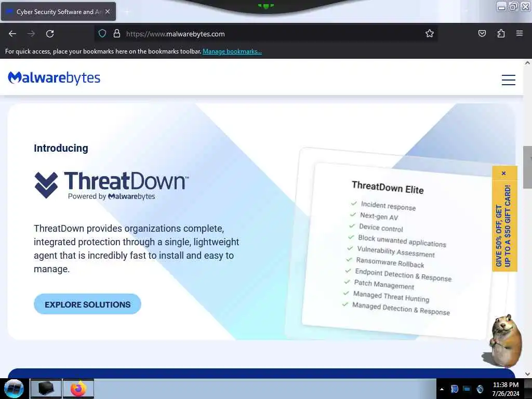Click the EXPLORE SOLUTIONS button
This screenshot has width=532, height=399.
click(x=87, y=304)
